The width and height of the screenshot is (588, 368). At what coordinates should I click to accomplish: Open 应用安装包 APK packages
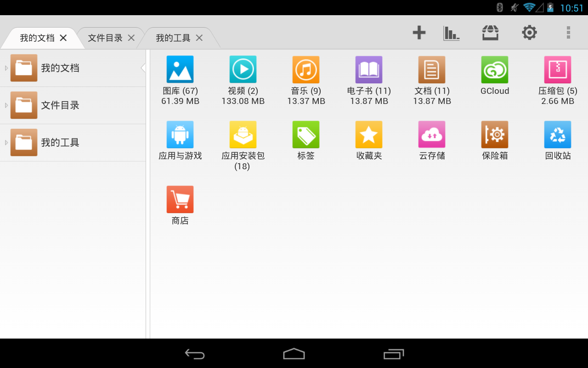pos(243,134)
